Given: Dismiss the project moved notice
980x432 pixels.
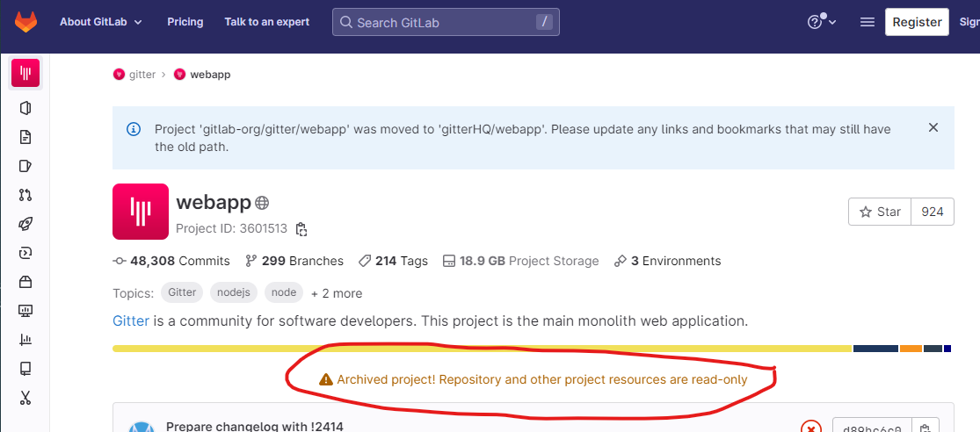Looking at the screenshot, I should click(933, 128).
